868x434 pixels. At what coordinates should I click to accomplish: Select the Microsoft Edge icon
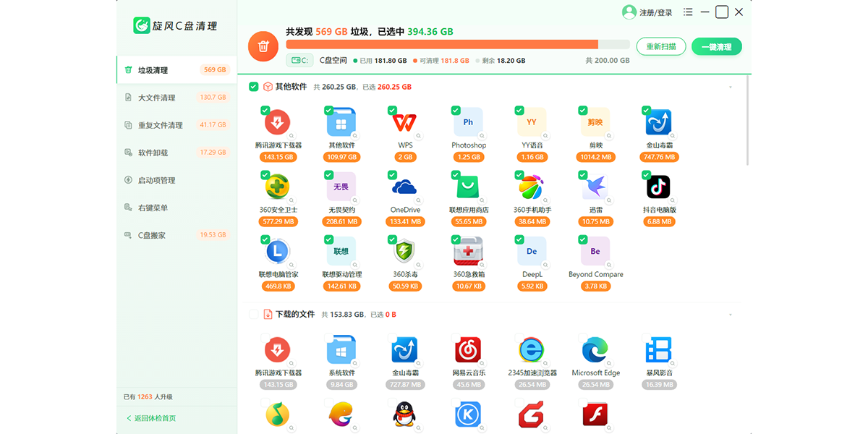pos(595,350)
